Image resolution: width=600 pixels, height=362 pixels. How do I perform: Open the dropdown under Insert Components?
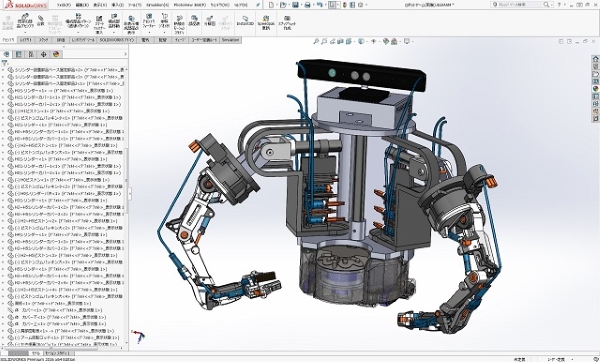25,32
